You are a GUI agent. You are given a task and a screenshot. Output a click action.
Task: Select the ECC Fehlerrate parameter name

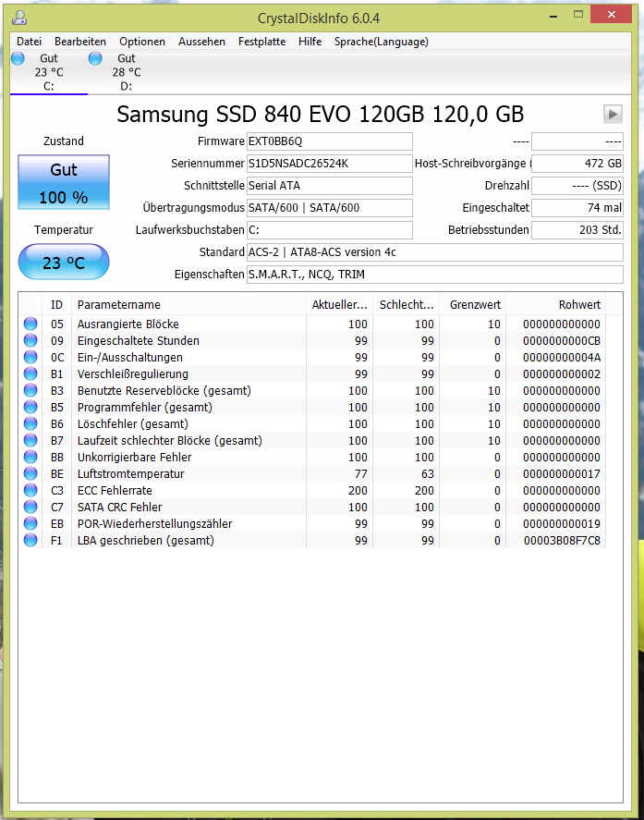[115, 490]
